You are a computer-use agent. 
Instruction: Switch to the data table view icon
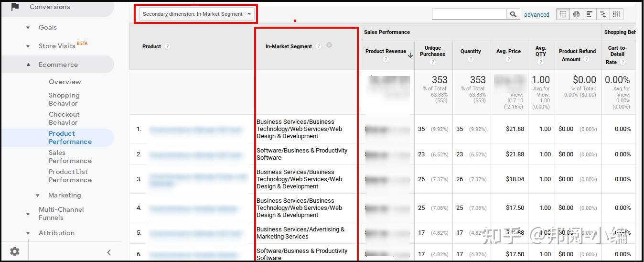[x=563, y=14]
